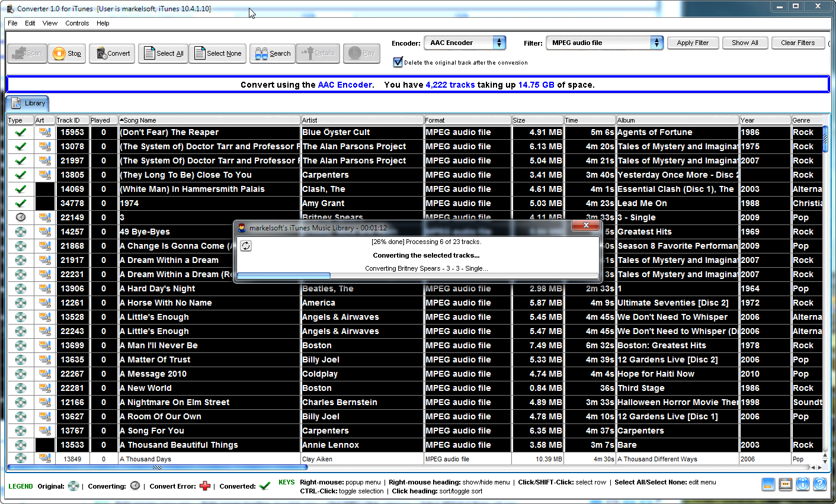This screenshot has height=504, width=836.
Task: Click Select All in the toolbar
Action: 163,53
